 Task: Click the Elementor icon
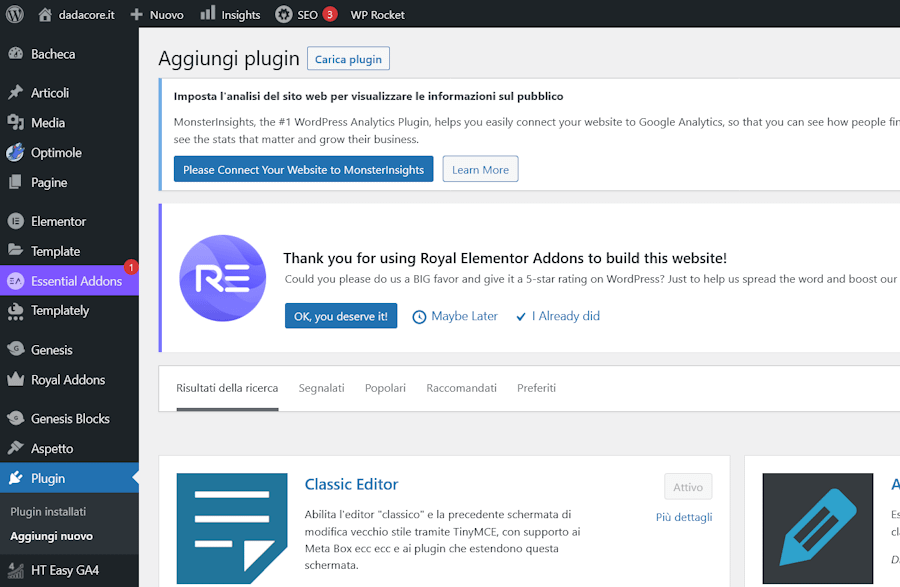click(x=15, y=221)
